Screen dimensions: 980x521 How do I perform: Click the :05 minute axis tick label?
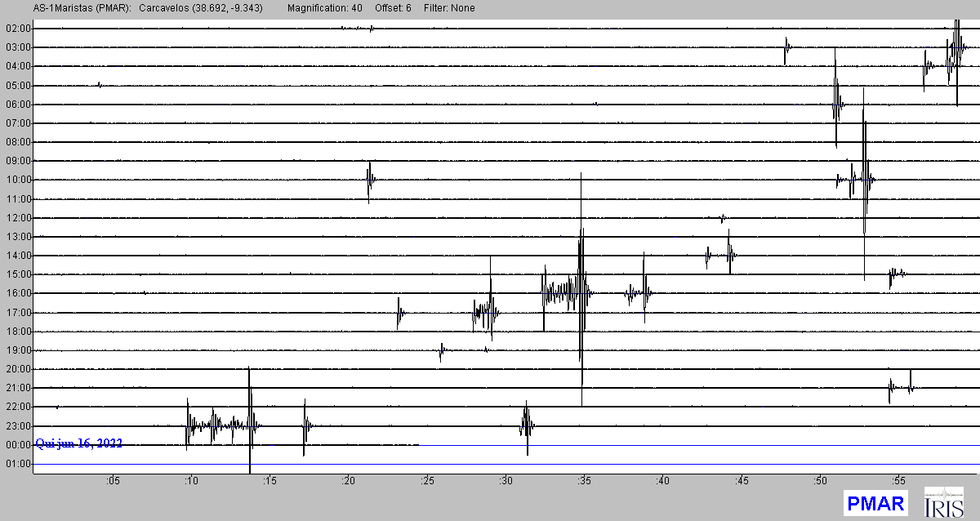pyautogui.click(x=112, y=480)
